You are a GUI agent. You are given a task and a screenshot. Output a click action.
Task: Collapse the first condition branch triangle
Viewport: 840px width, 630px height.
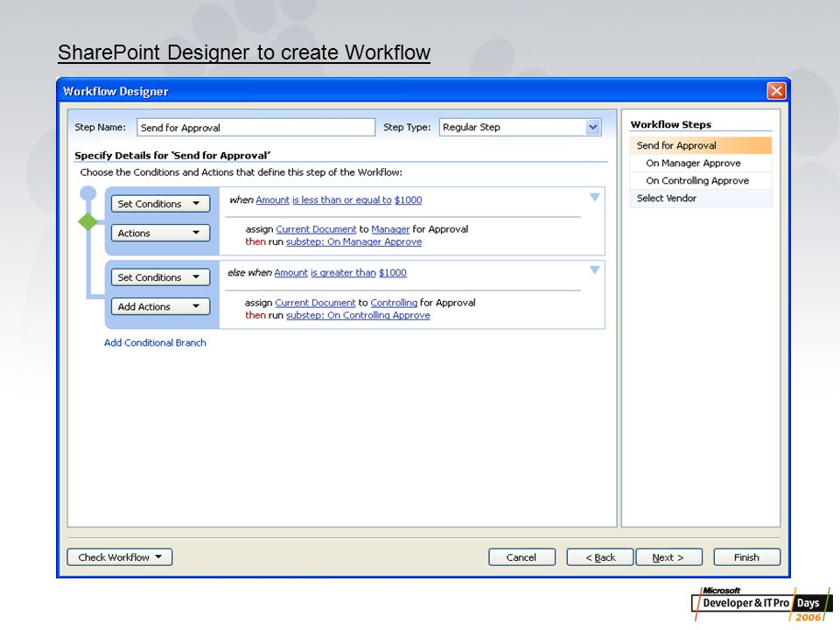tap(595, 197)
